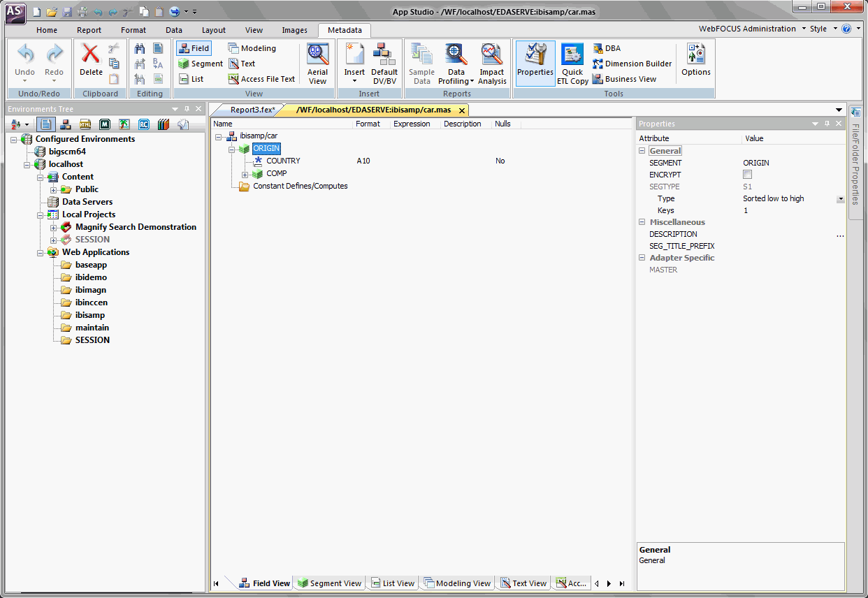Viewport: 868px width, 598px height.
Task: Switch to Modeling View bottom tab
Action: pyautogui.click(x=458, y=583)
